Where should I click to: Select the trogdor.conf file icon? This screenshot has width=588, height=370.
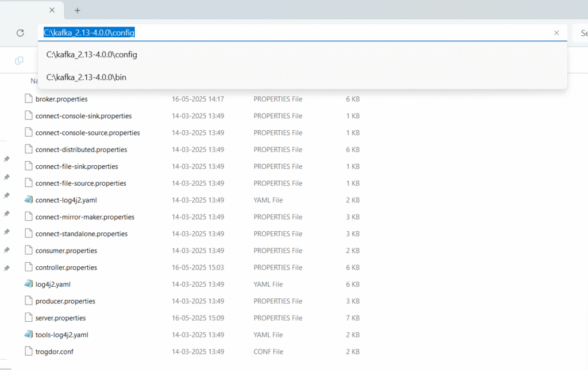click(x=29, y=351)
